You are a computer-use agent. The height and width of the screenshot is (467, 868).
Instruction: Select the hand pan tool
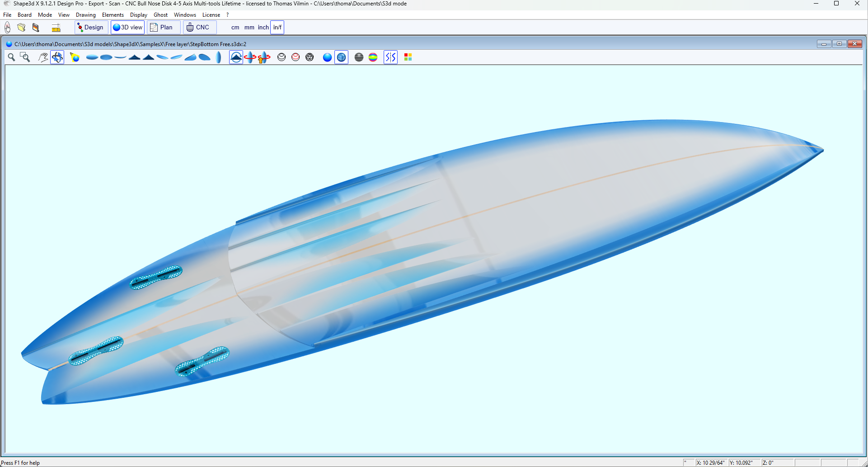(43, 57)
